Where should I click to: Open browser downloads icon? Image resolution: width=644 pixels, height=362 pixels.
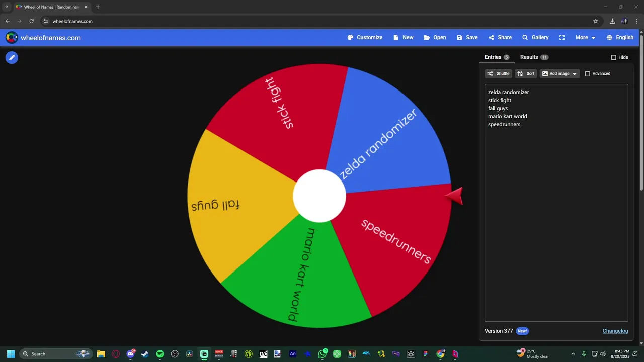coord(612,21)
